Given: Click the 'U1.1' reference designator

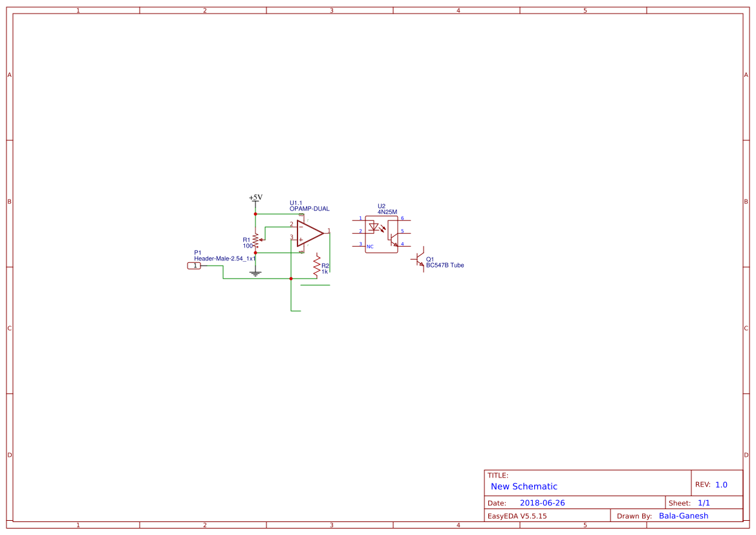Looking at the screenshot, I should pyautogui.click(x=296, y=204).
